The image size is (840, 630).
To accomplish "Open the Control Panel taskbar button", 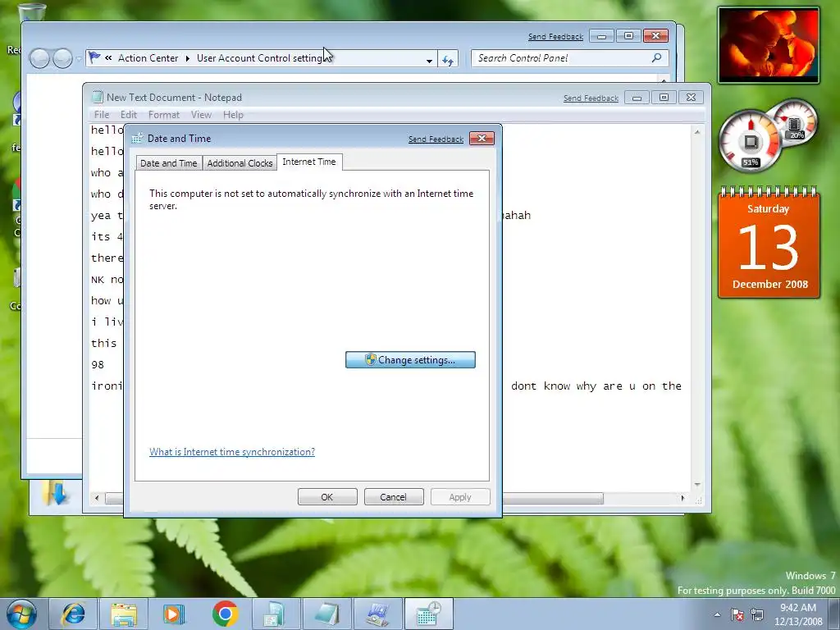I will (377, 614).
